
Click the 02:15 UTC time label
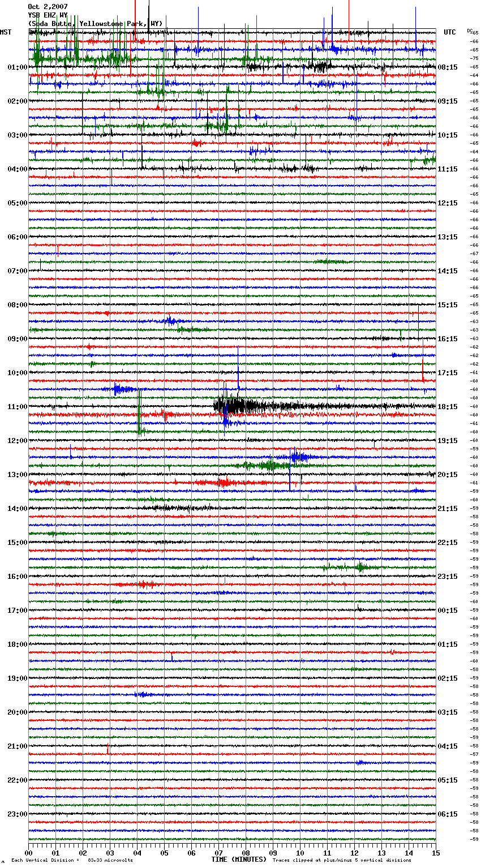click(448, 678)
